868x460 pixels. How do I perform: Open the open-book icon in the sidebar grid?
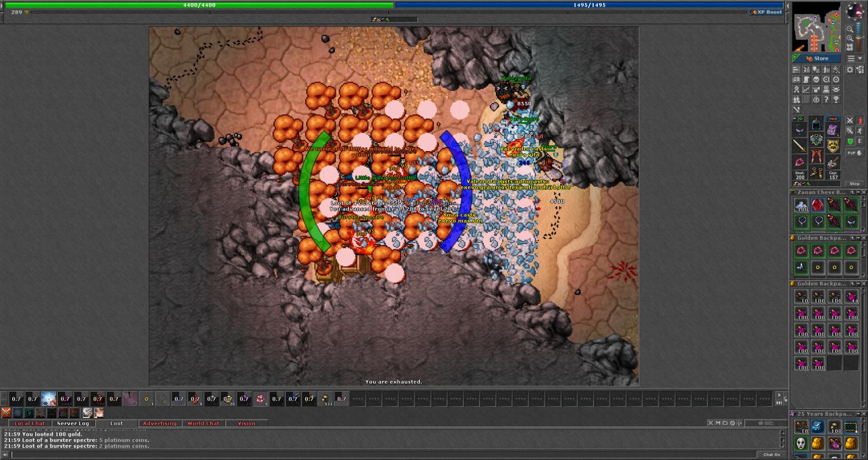click(x=796, y=79)
